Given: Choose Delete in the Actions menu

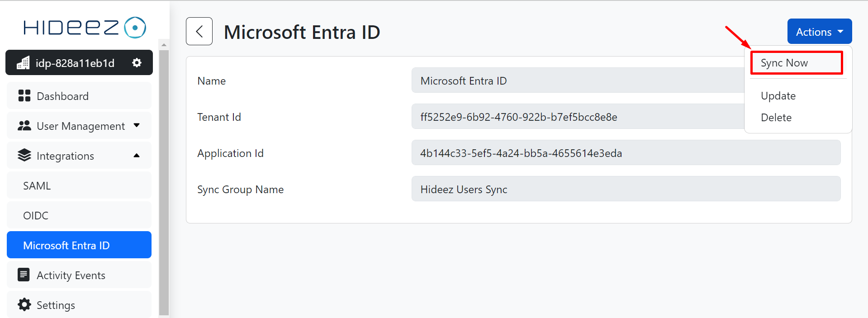Looking at the screenshot, I should click(776, 118).
